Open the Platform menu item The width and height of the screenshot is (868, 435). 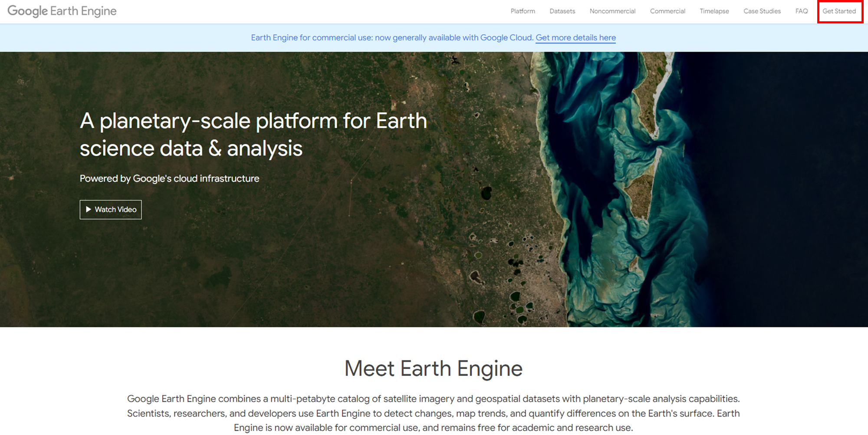pos(523,11)
